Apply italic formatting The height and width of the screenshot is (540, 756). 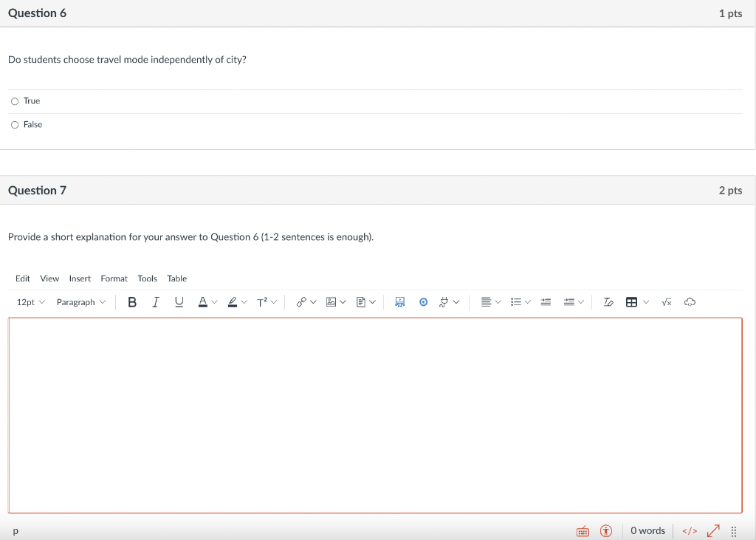click(x=156, y=301)
